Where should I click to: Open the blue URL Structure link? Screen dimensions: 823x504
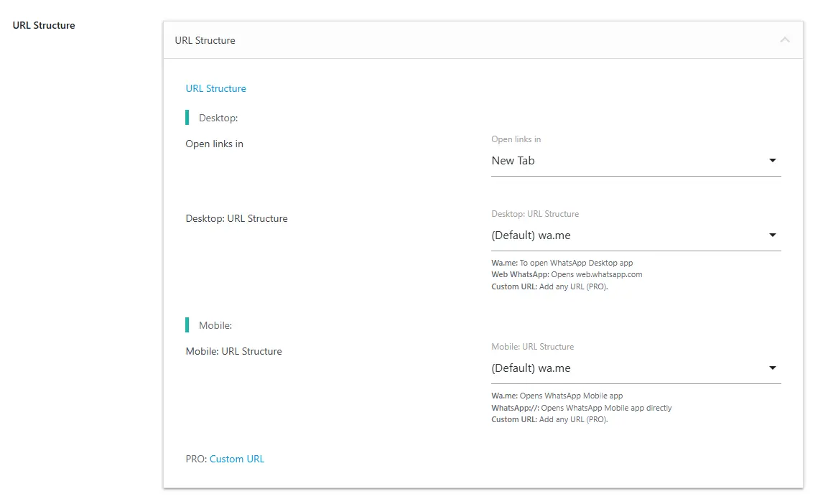215,88
